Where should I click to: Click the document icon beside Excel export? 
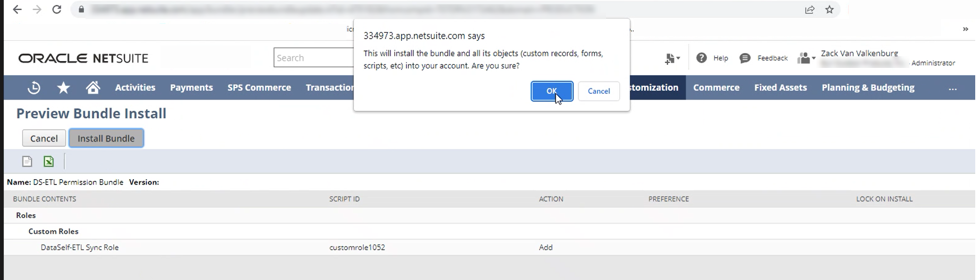click(x=27, y=162)
